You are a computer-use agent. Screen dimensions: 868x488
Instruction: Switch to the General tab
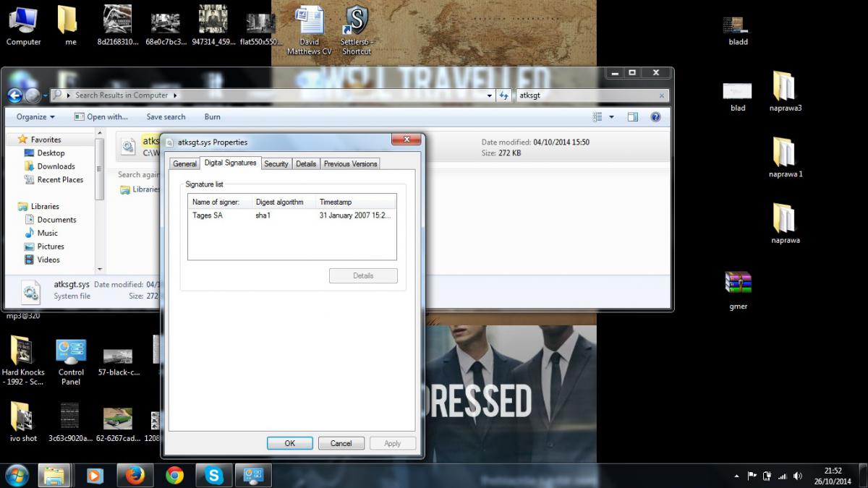pyautogui.click(x=184, y=164)
